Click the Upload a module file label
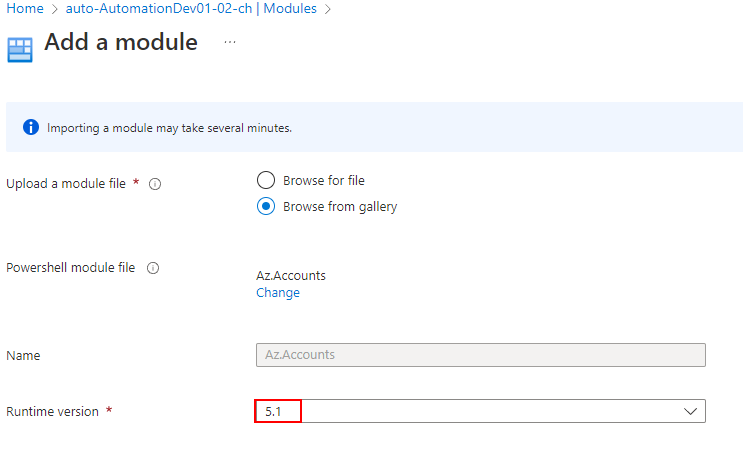Image resolution: width=743 pixels, height=449 pixels. (68, 184)
